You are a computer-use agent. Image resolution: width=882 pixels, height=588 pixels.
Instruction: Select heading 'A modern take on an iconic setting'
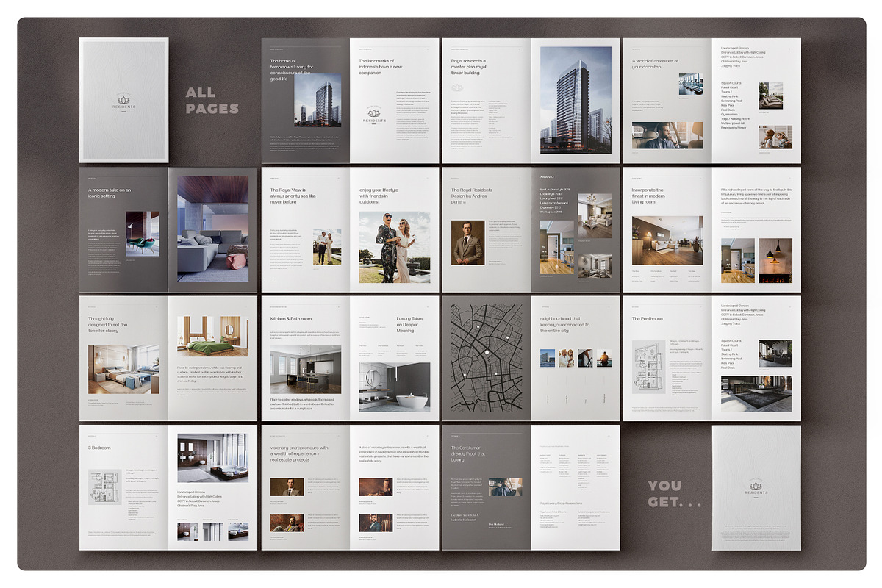[109, 193]
